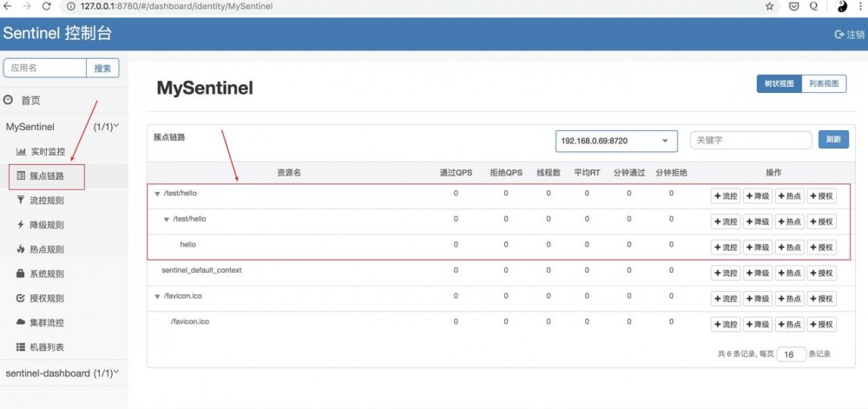Add 流控 rule for top-level /test/hello row

point(725,196)
